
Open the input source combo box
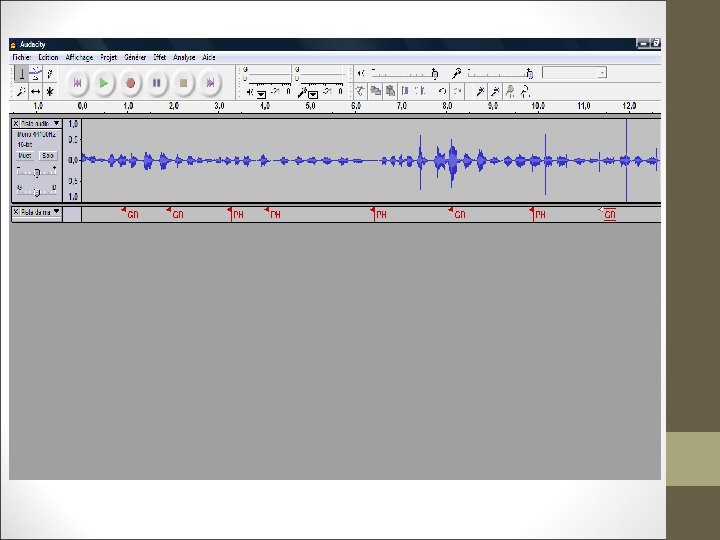(x=574, y=73)
